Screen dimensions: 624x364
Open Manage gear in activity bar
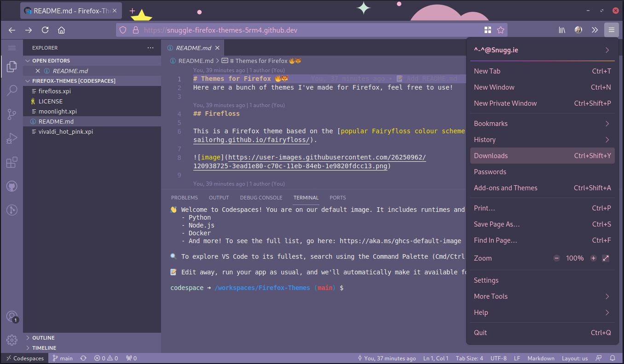tap(12, 340)
